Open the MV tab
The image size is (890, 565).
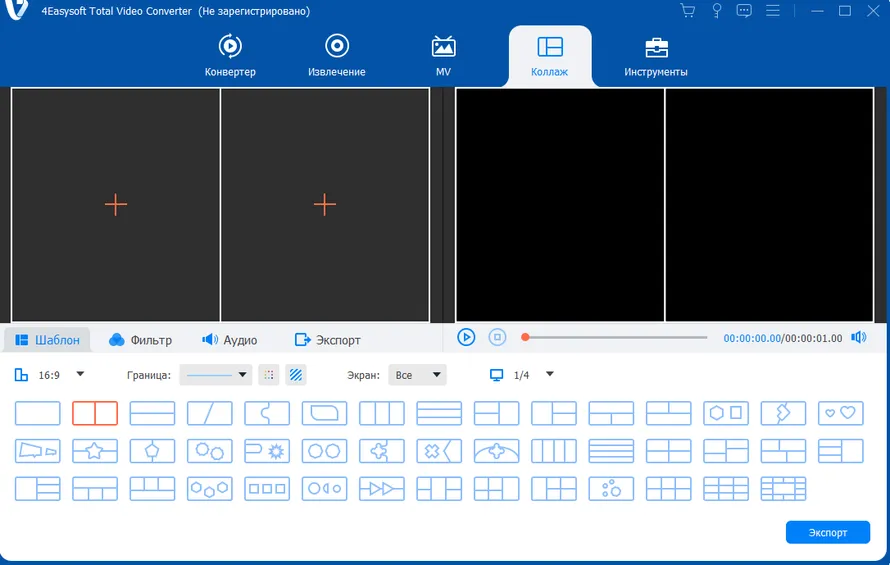pyautogui.click(x=443, y=56)
